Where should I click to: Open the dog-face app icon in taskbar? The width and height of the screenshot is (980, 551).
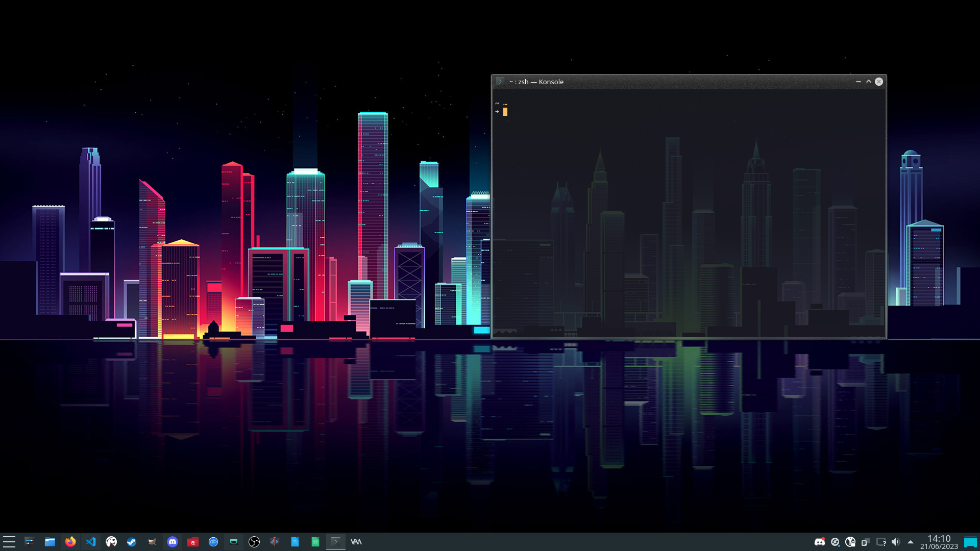pyautogui.click(x=111, y=542)
